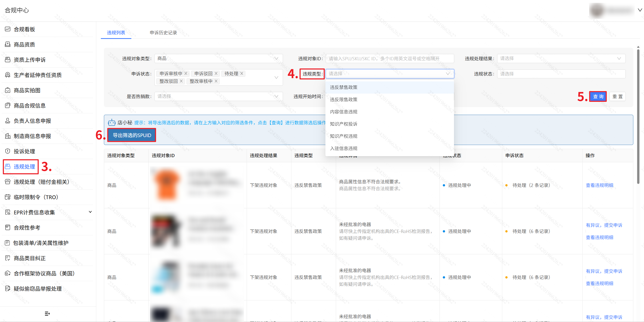
Task: Open the 违规对象类型 dropdown
Action: tap(218, 58)
